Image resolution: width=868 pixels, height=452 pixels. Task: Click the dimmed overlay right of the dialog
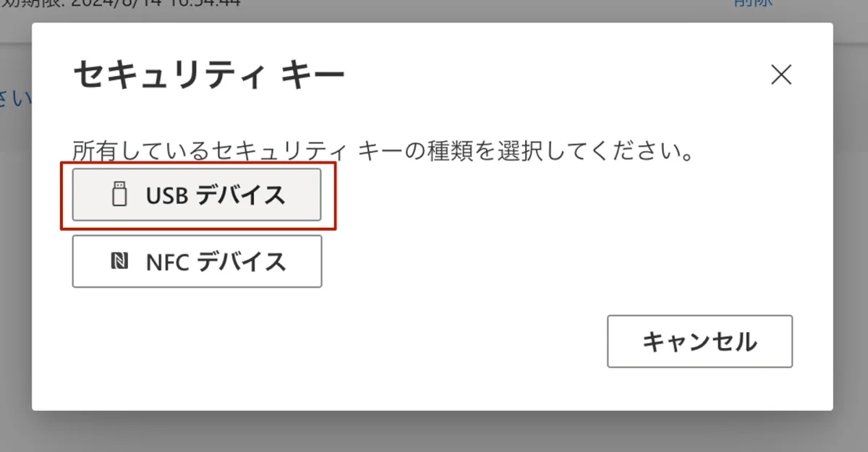click(x=851, y=217)
